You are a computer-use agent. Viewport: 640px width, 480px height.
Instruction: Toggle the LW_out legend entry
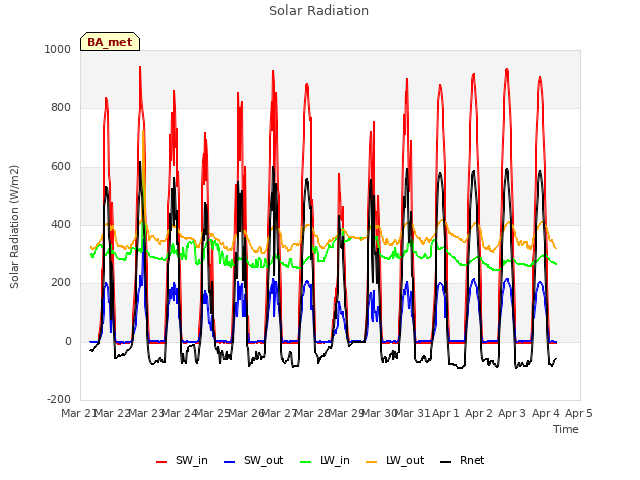pyautogui.click(x=395, y=460)
